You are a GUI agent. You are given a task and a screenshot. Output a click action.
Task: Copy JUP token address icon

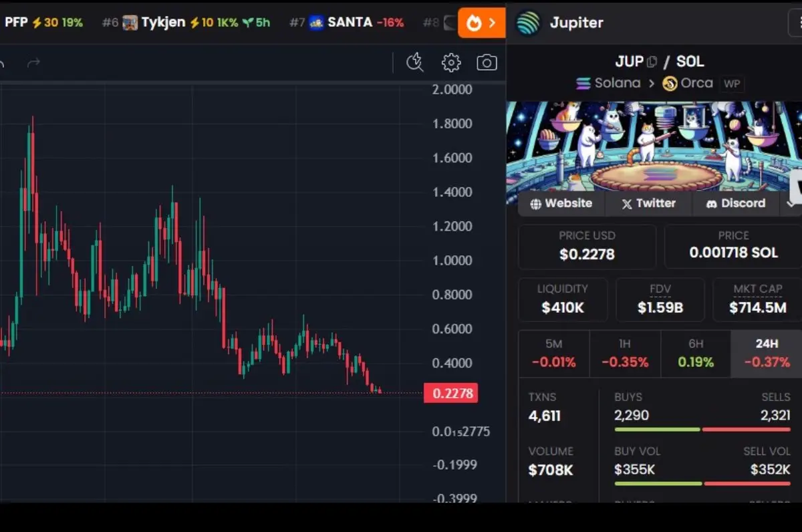click(652, 61)
